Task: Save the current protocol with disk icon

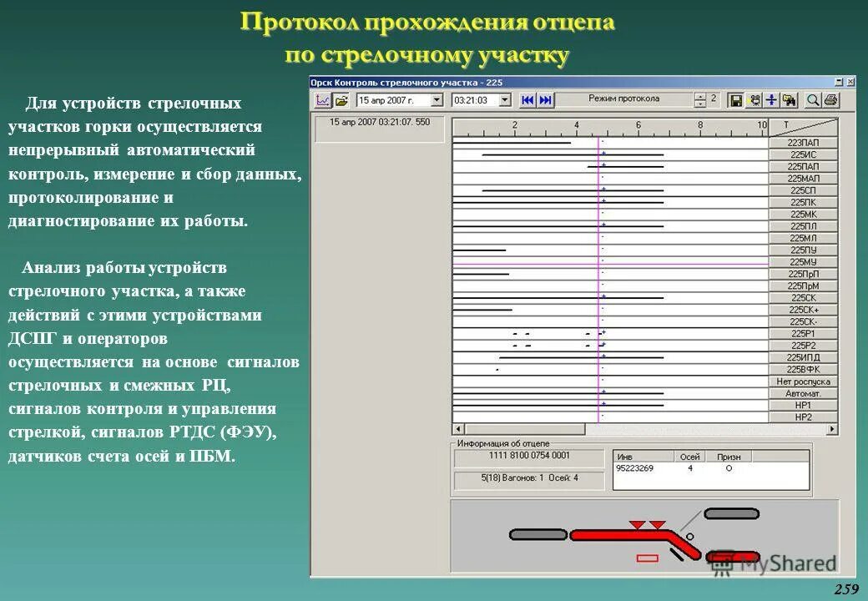Action: (737, 100)
